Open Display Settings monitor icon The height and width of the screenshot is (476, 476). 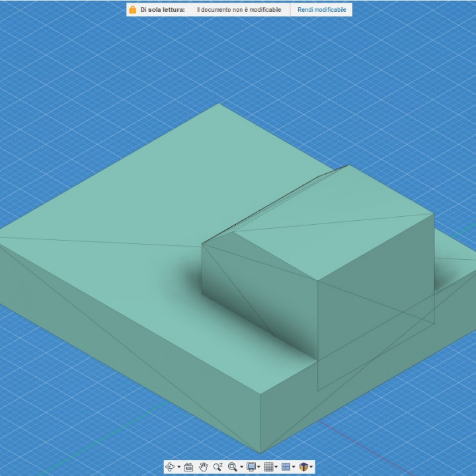[x=251, y=467]
